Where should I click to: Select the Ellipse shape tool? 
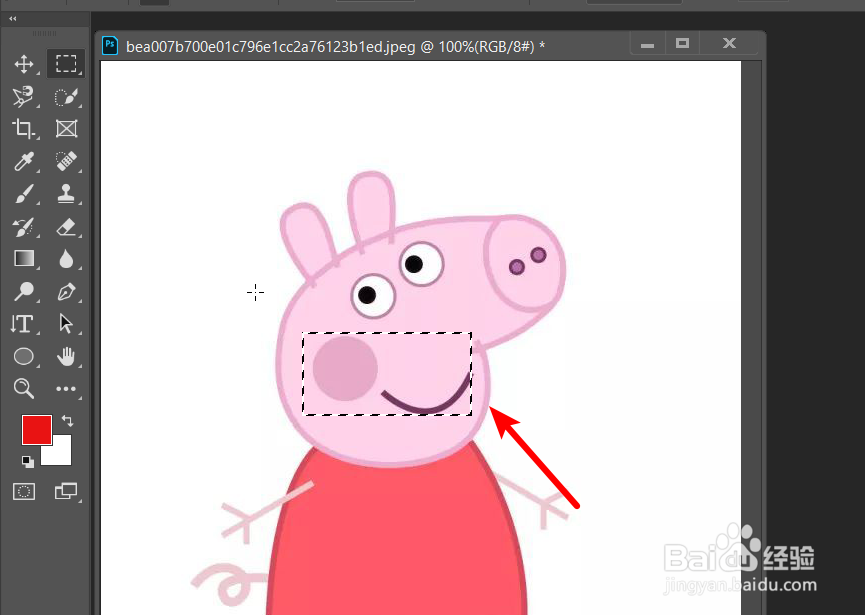click(x=24, y=356)
